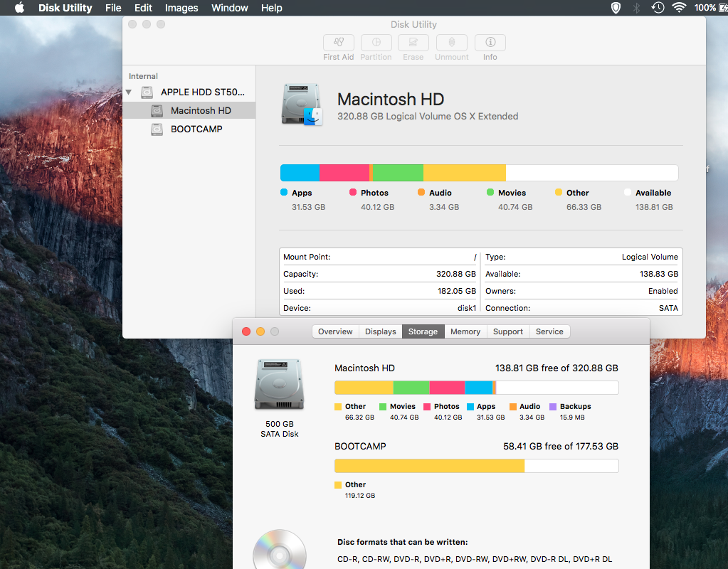The height and width of the screenshot is (569, 728).
Task: Switch to the Overview tab
Action: (335, 331)
